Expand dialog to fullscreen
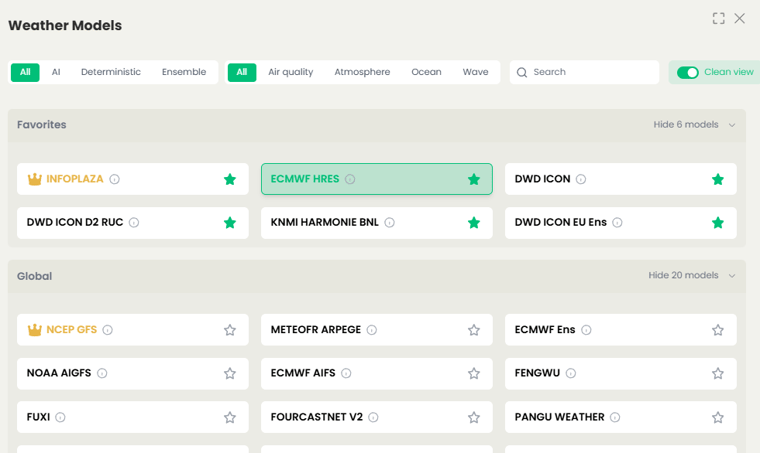Screen dimensions: 760x453 (719, 18)
